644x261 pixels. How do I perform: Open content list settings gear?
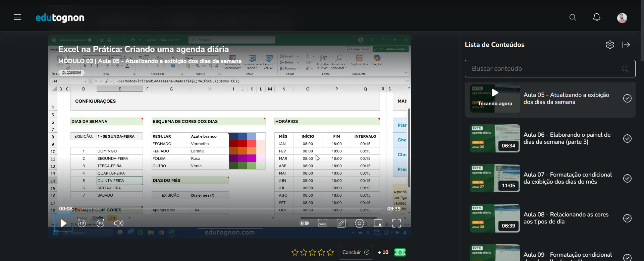610,45
